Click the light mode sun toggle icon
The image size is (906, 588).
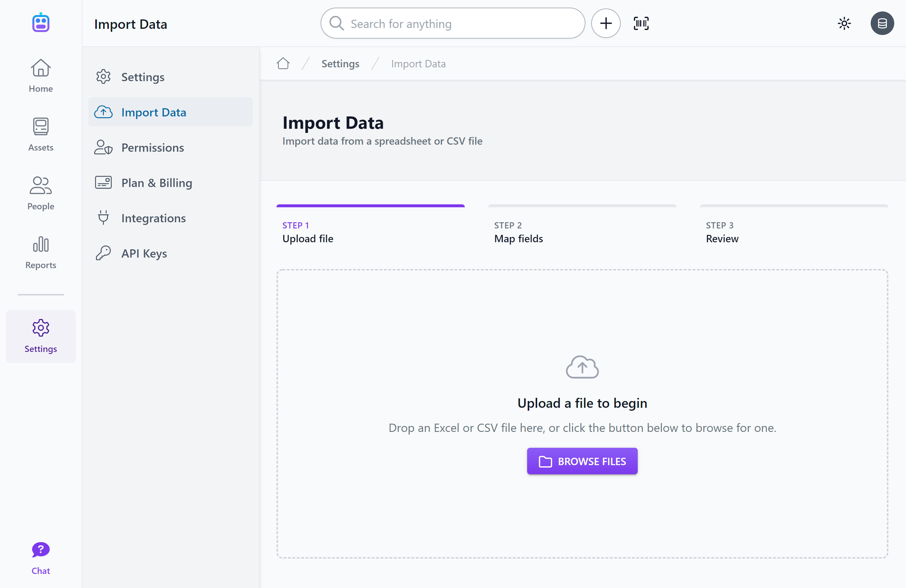pos(844,24)
